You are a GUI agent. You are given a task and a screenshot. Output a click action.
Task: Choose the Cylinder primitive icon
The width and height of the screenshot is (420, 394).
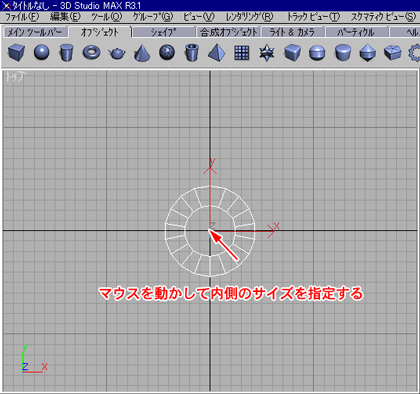[66, 53]
